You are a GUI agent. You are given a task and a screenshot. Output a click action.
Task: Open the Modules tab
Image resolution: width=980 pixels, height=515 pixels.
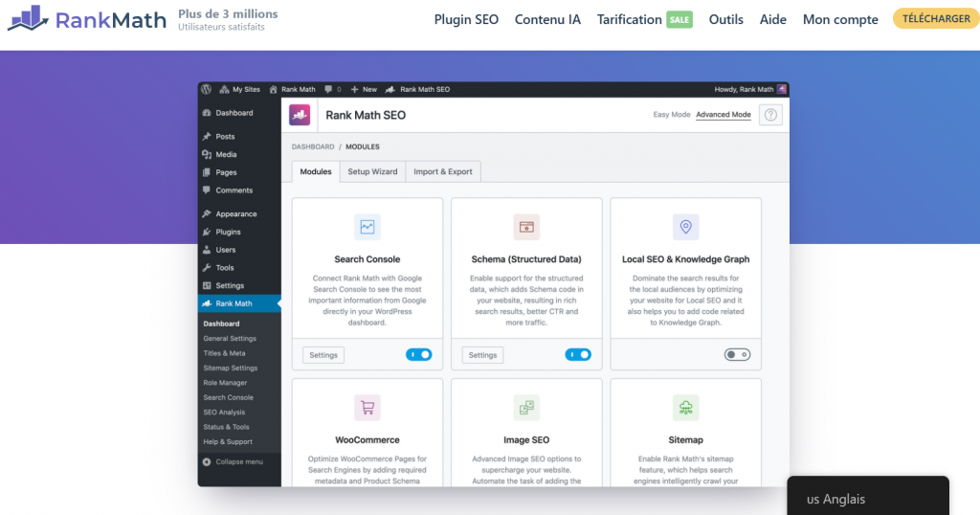316,172
